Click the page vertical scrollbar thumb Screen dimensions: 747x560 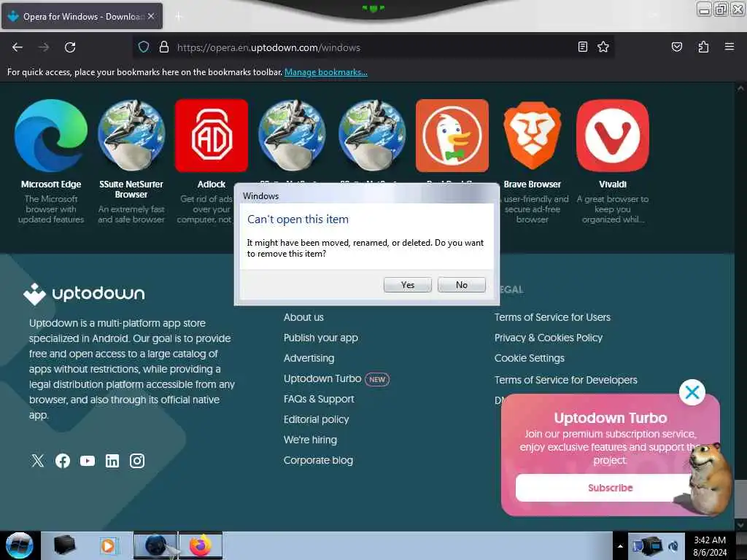pos(740,497)
